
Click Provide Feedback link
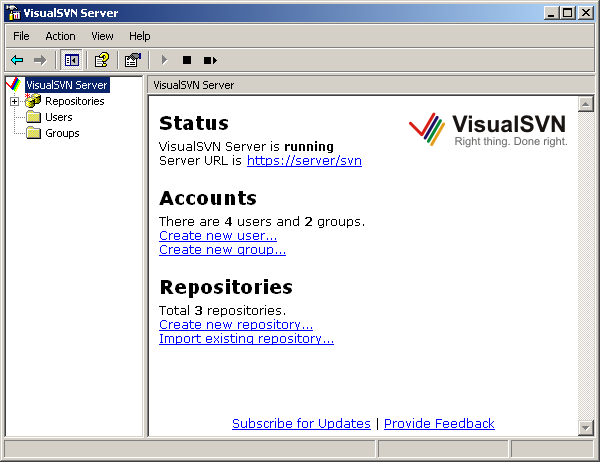click(439, 423)
